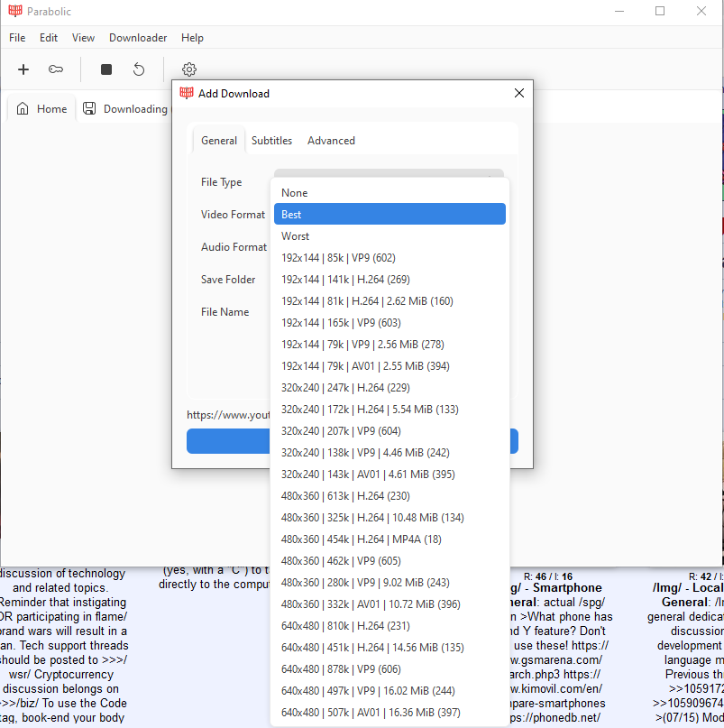Open Settings via the gear icon

(189, 69)
